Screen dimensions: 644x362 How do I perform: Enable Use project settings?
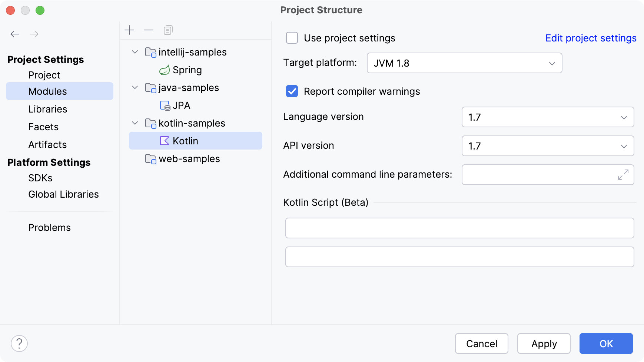tap(292, 38)
